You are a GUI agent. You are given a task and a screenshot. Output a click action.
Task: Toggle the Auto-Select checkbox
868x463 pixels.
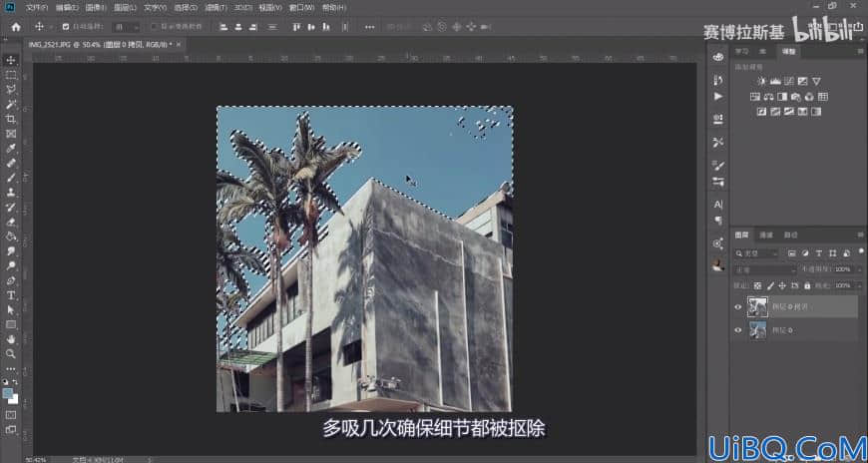coord(65,27)
